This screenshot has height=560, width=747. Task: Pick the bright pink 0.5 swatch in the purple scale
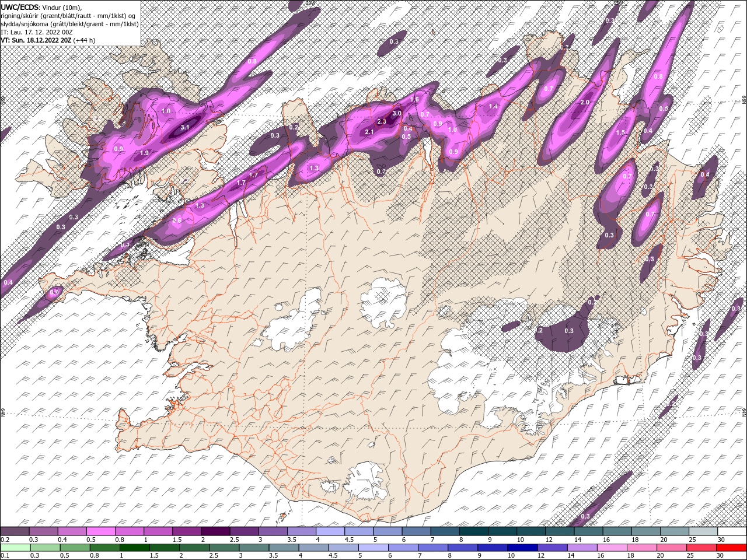click(x=100, y=531)
